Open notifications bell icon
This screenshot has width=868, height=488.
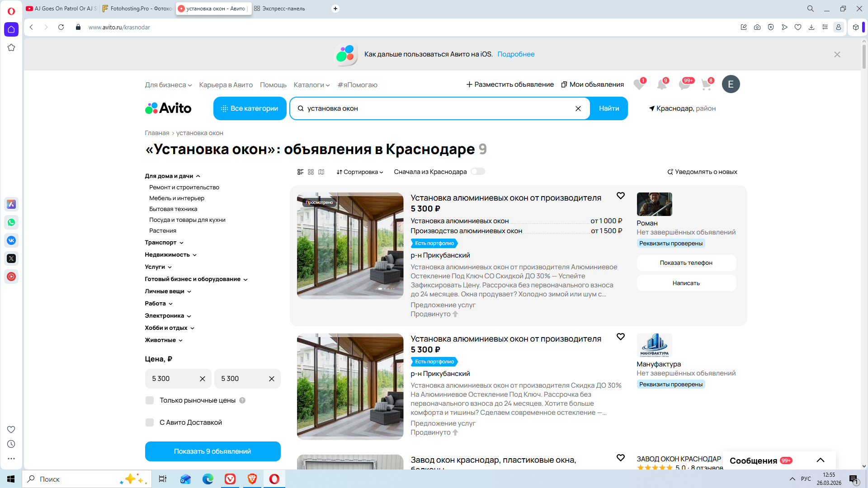(x=661, y=84)
